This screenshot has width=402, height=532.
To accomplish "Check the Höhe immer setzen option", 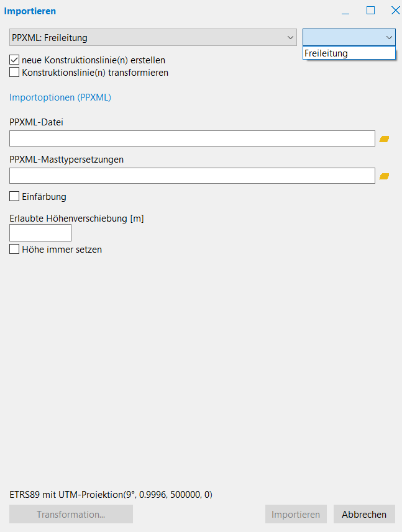I will tap(15, 250).
